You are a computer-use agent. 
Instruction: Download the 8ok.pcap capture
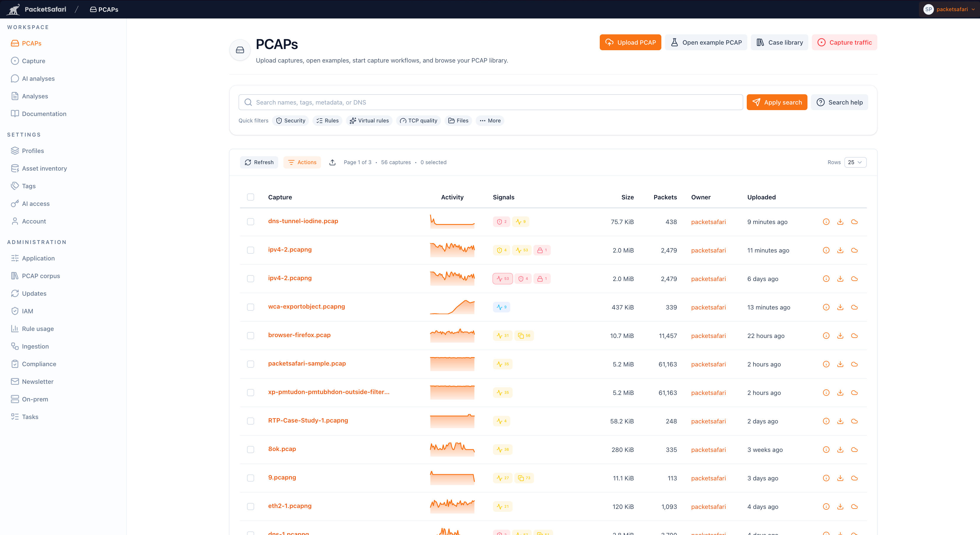click(840, 450)
